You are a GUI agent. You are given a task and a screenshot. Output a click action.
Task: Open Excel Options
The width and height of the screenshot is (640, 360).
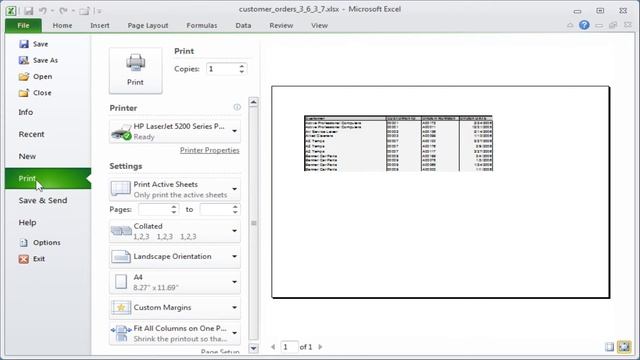pyautogui.click(x=40, y=242)
